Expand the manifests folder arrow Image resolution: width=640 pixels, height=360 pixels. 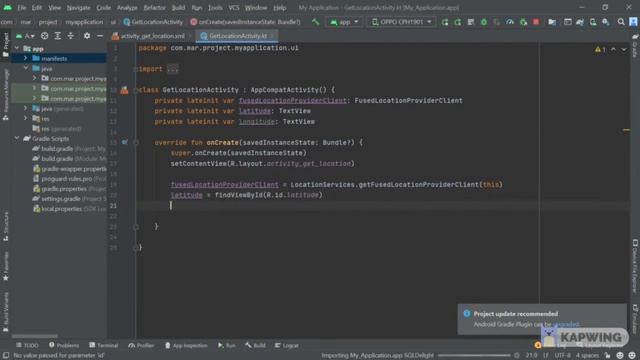26,58
